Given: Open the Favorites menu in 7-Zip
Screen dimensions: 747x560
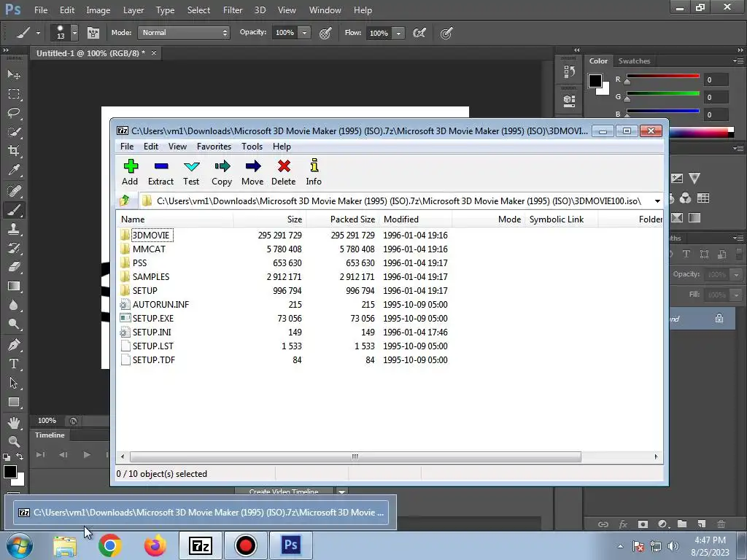Looking at the screenshot, I should 214,147.
